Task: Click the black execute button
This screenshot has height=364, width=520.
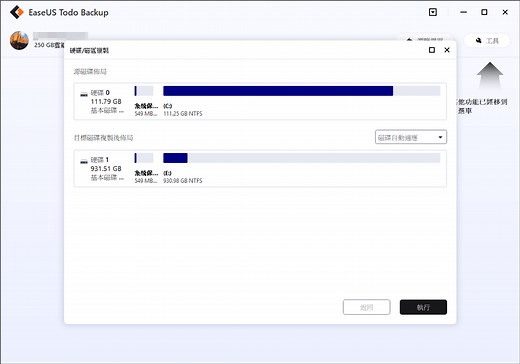Action: click(x=423, y=307)
